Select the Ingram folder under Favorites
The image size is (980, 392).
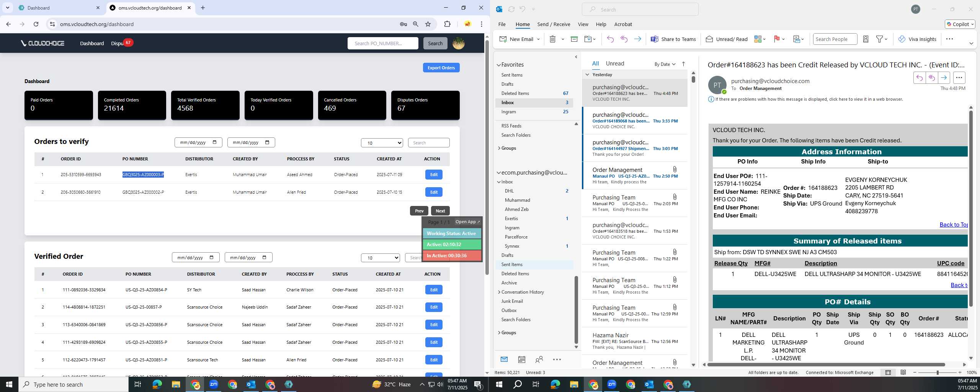click(508, 112)
